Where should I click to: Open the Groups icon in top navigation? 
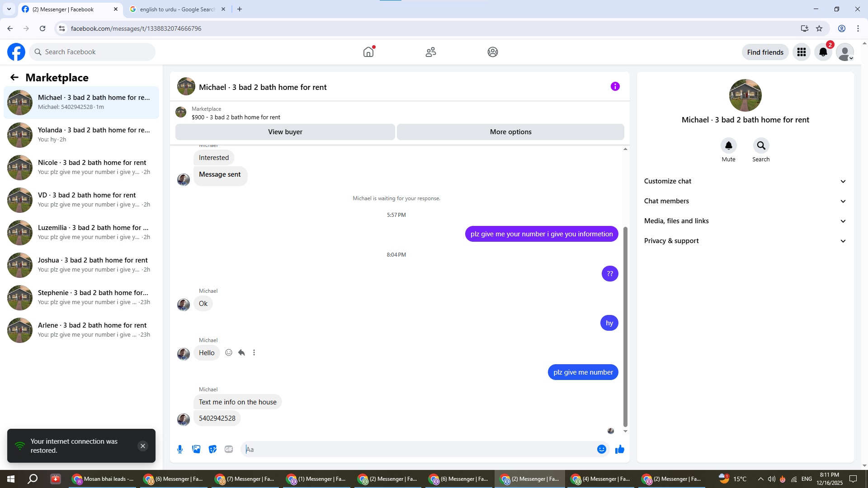click(493, 52)
